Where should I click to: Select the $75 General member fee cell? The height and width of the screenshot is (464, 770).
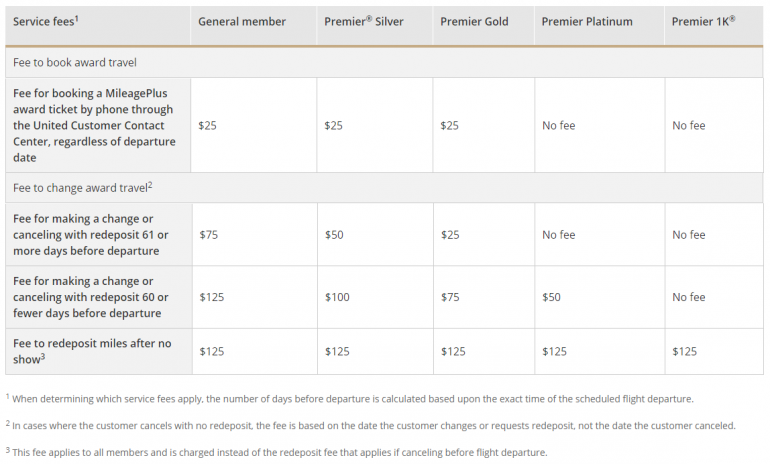click(x=208, y=235)
